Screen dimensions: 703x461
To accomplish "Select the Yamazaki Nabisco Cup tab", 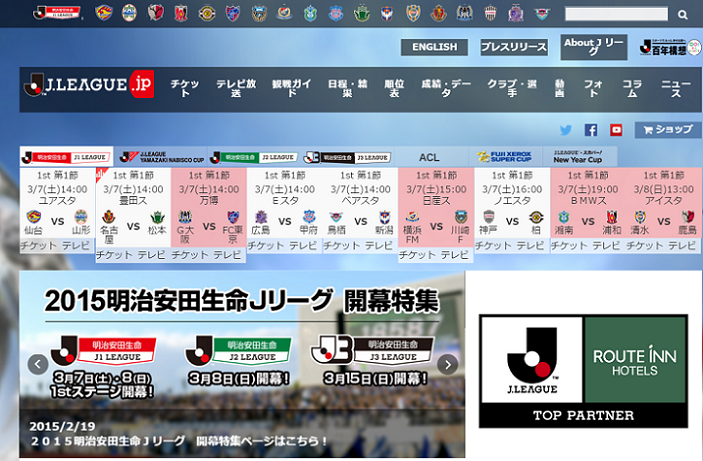I will point(161,157).
